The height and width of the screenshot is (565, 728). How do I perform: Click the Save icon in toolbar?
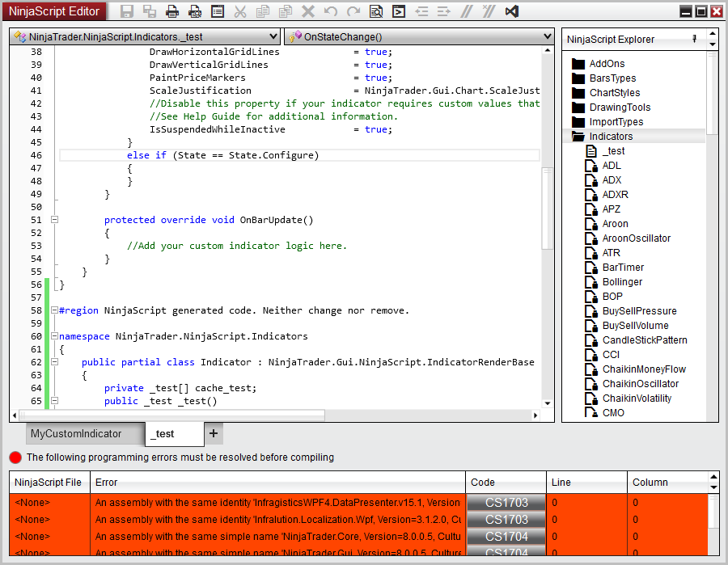pos(127,11)
